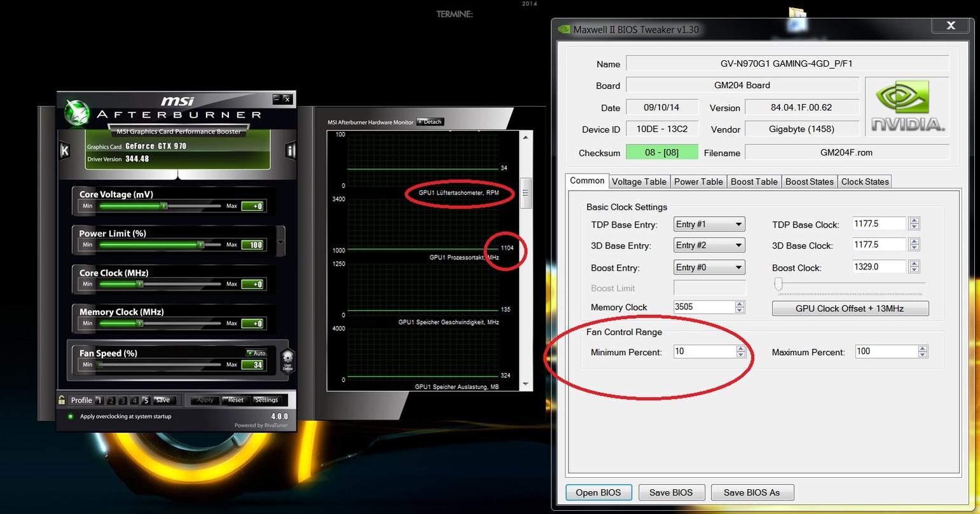Select profile slot 1 in Afterburner
The width and height of the screenshot is (980, 514).
pos(99,400)
